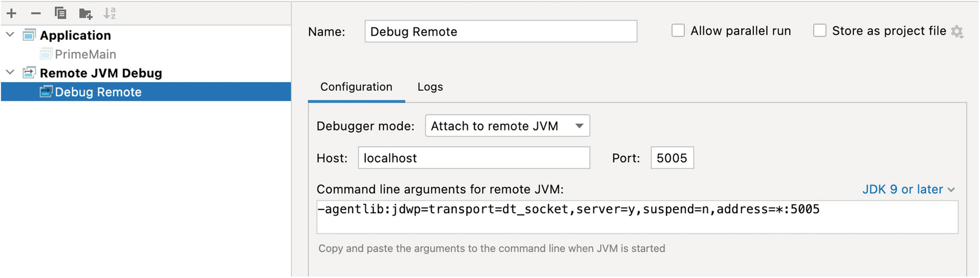
Task: Select the Debug Remote configuration
Action: pyautogui.click(x=98, y=92)
